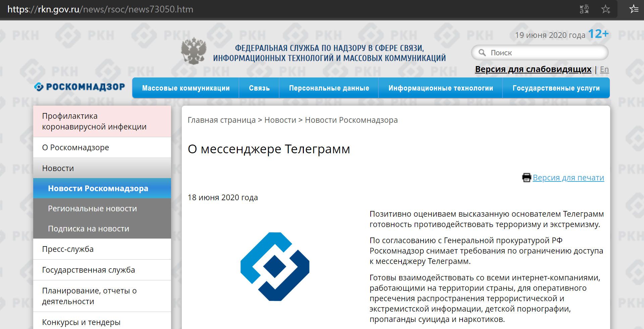The height and width of the screenshot is (329, 644).
Task: Bookmark this page with the star icon
Action: pos(606,9)
